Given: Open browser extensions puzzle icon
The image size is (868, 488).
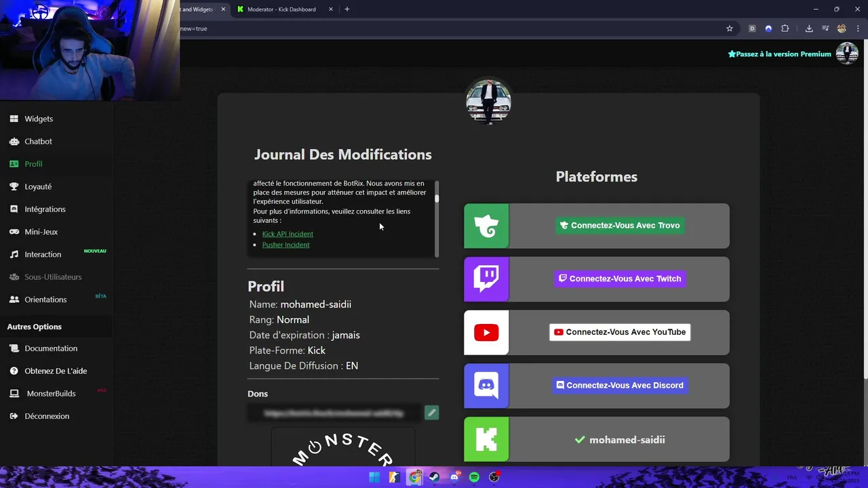Looking at the screenshot, I should tap(785, 28).
